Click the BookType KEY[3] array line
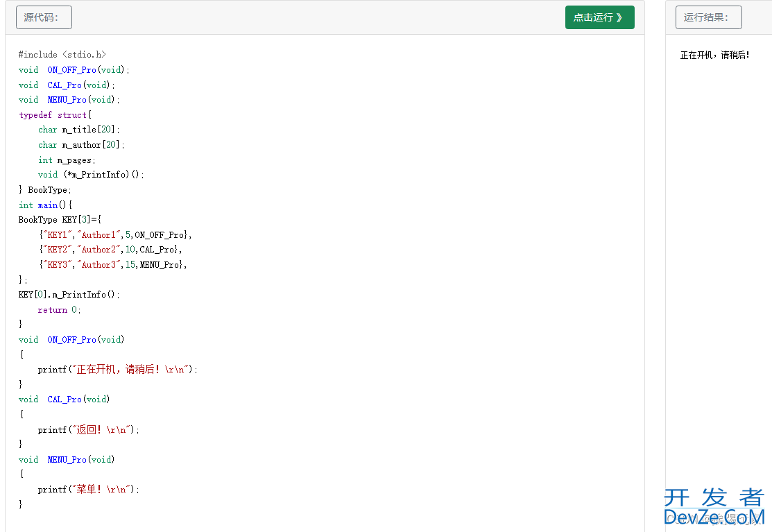This screenshot has width=772, height=532. click(60, 220)
